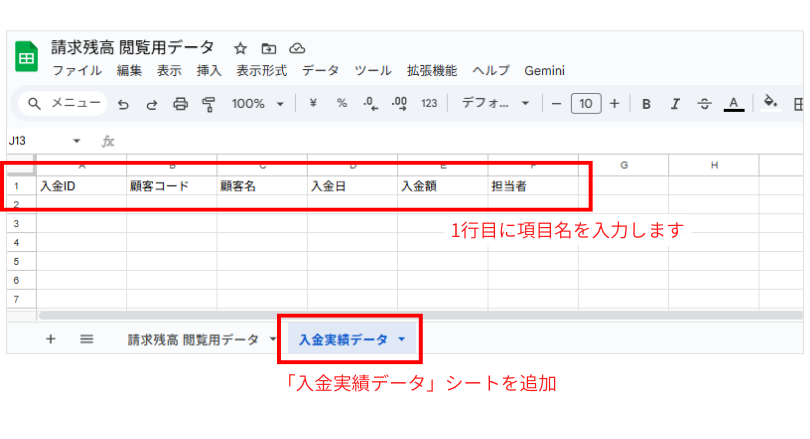This screenshot has height=439, width=810.
Task: Print the spreadsheet
Action: click(180, 104)
